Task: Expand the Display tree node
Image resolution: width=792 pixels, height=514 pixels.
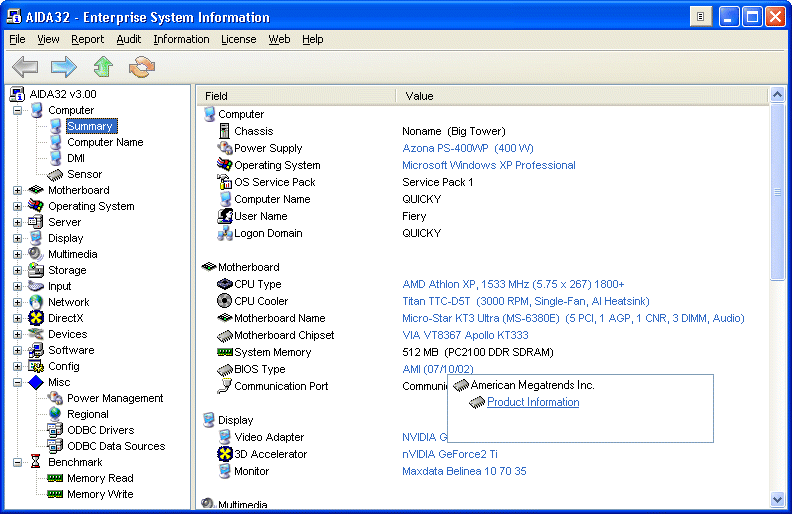Action: tap(17, 238)
